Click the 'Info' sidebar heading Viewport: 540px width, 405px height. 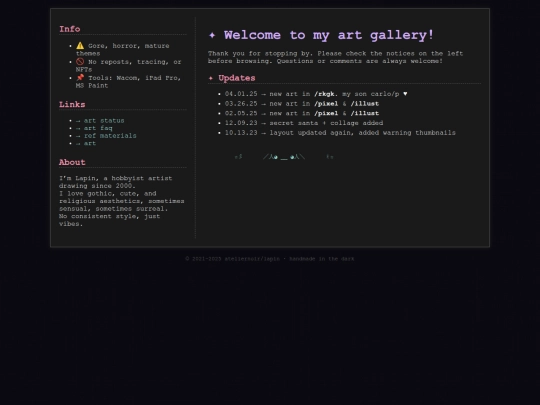[70, 29]
